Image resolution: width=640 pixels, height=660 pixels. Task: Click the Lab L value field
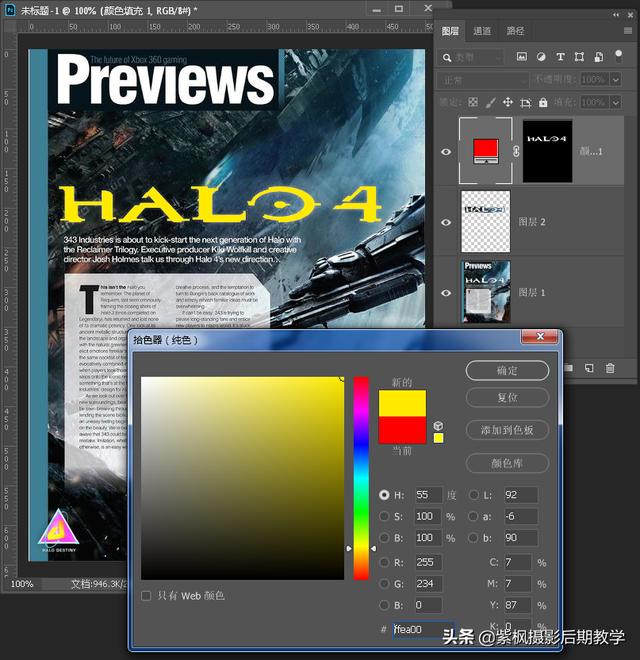521,495
